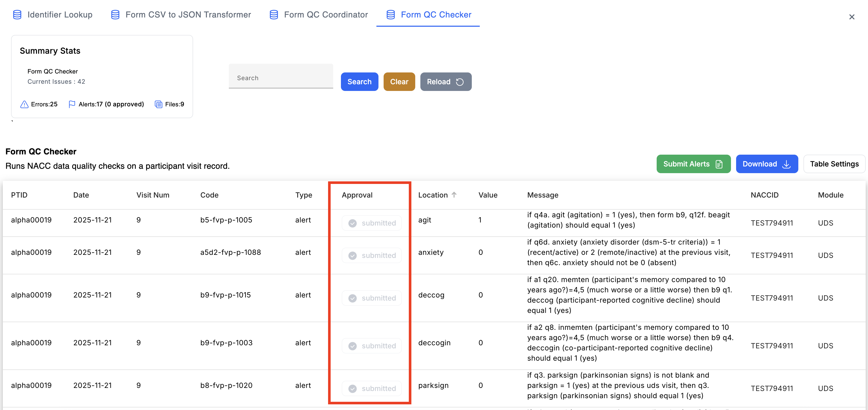Click the check icon in the agit row
This screenshot has width=868, height=410.
352,223
